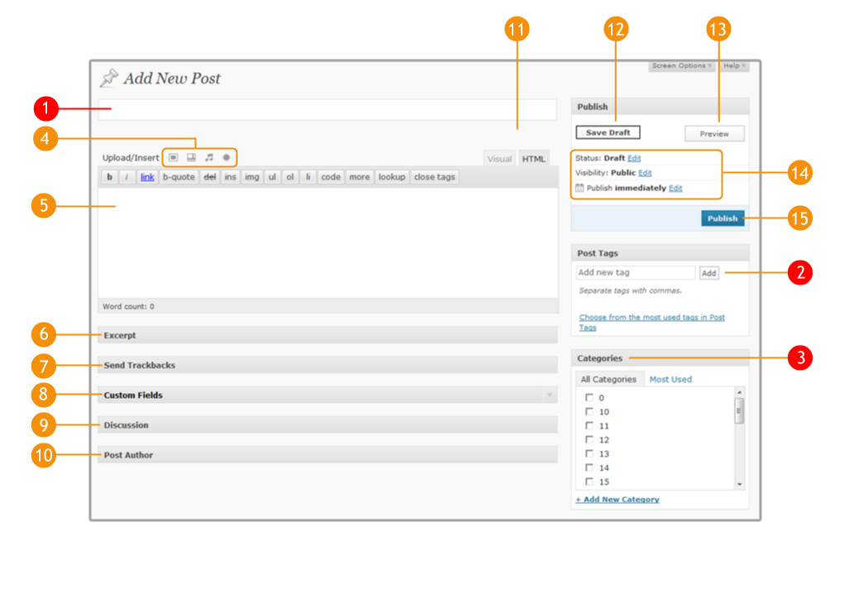Click the lookup quicktag button
The image size is (868, 594).
[x=392, y=177]
